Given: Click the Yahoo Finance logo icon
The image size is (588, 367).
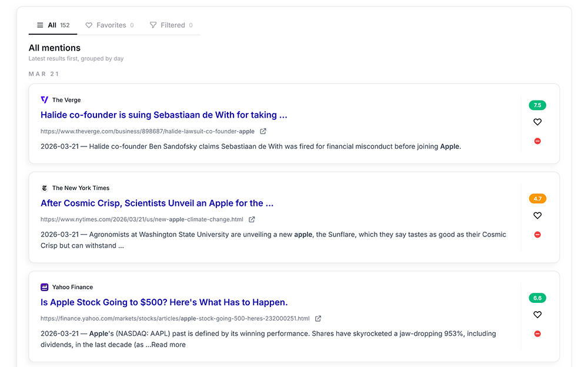Looking at the screenshot, I should pyautogui.click(x=44, y=287).
